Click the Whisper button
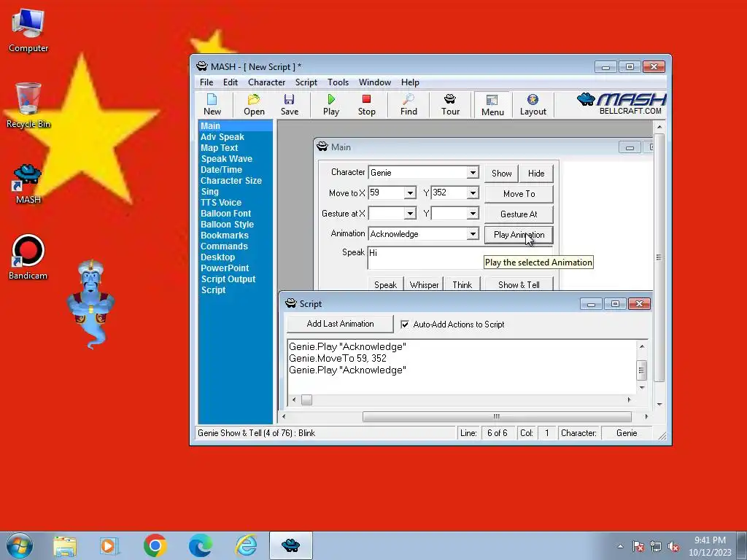This screenshot has height=560, width=747. 424,284
